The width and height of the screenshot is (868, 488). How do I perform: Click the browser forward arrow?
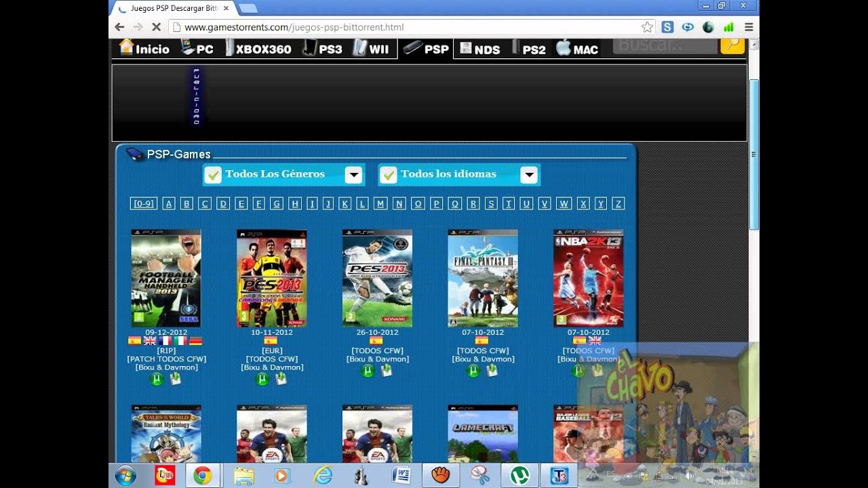(138, 27)
